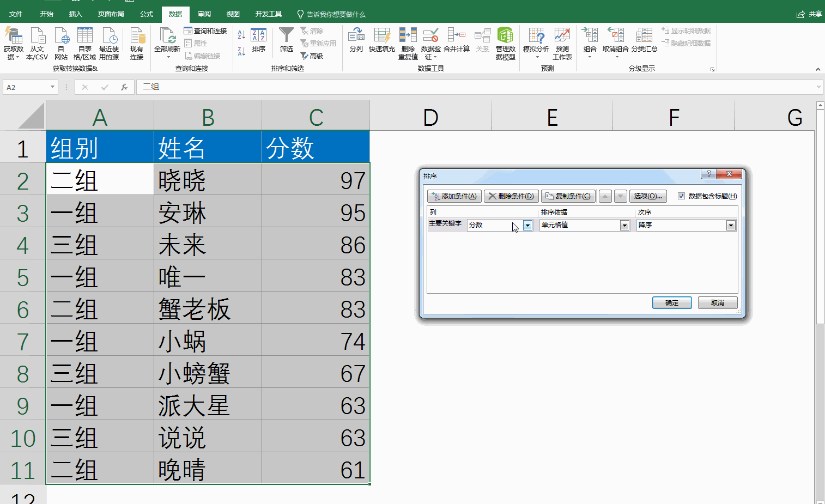The height and width of the screenshot is (504, 825).
Task: Move sort condition down arrow button
Action: [x=620, y=196]
